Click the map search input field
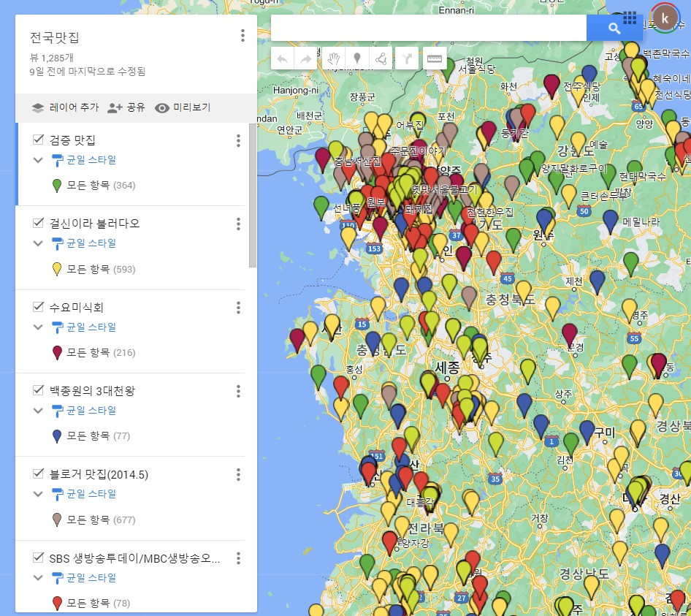The width and height of the screenshot is (691, 616). point(428,28)
